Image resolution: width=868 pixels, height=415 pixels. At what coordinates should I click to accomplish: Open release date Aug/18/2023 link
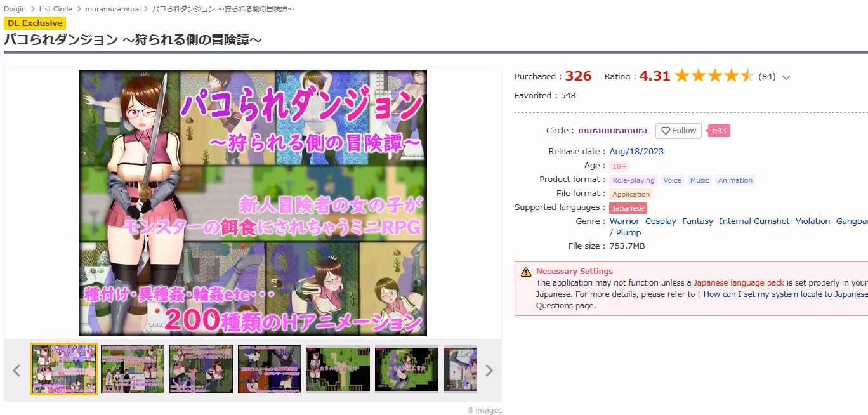pyautogui.click(x=636, y=152)
